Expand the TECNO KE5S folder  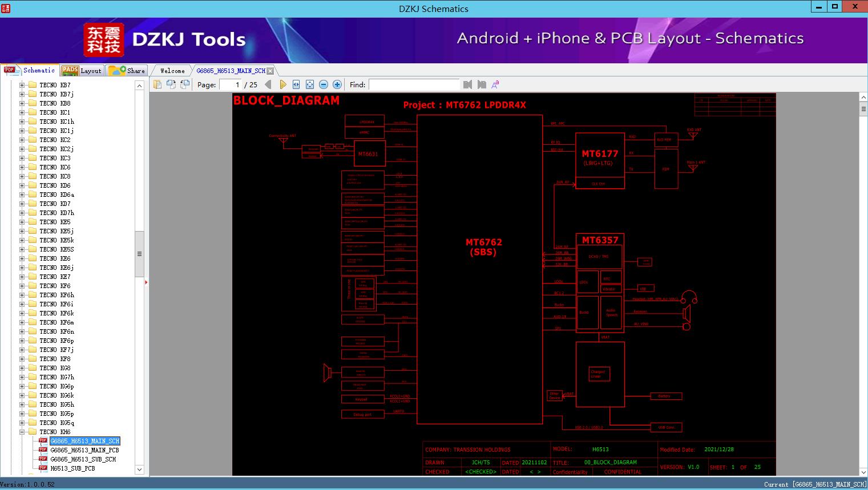pos(22,249)
